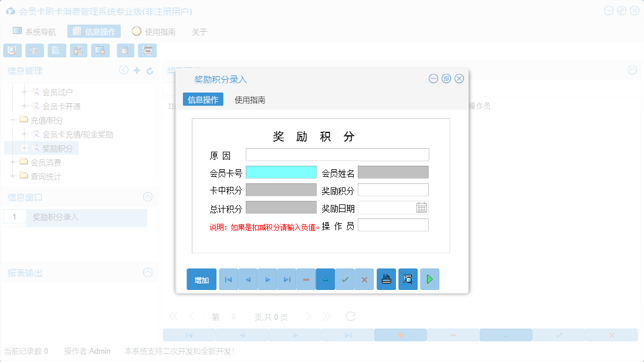Select the search/query icon on the top toolbar
This screenshot has width=644, height=362.
(12, 50)
